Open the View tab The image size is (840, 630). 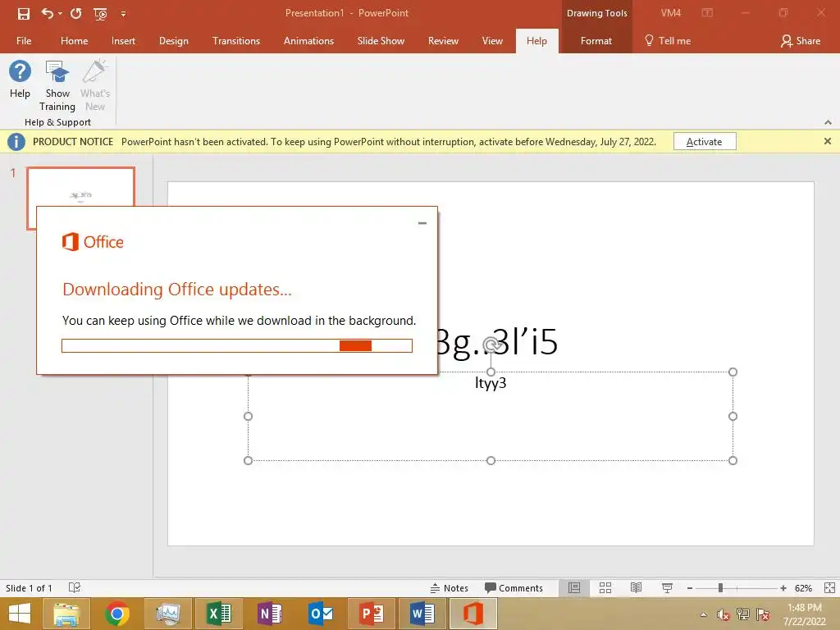tap(492, 41)
